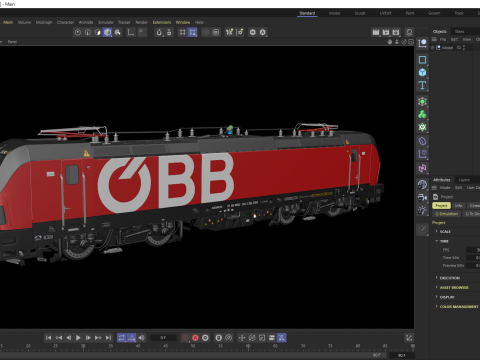The height and width of the screenshot is (360, 480).
Task: Click the Polygons mode icon in the top toolbar
Action: coord(98,32)
